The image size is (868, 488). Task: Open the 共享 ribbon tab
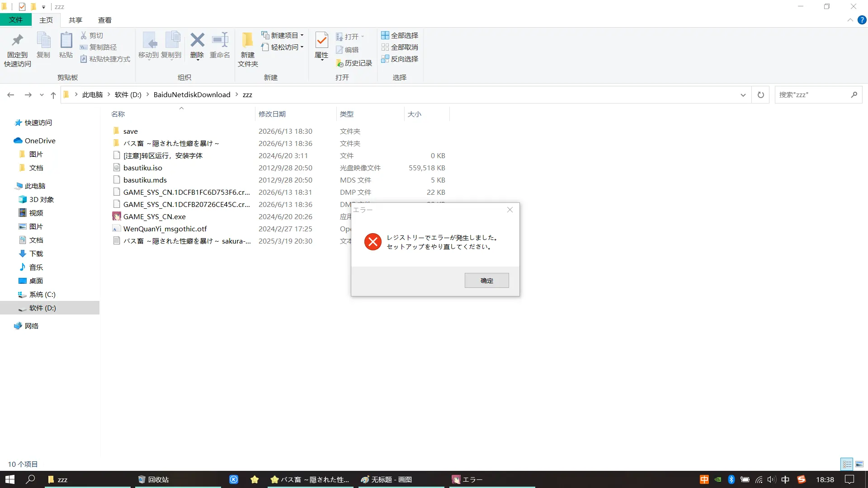[x=75, y=20]
